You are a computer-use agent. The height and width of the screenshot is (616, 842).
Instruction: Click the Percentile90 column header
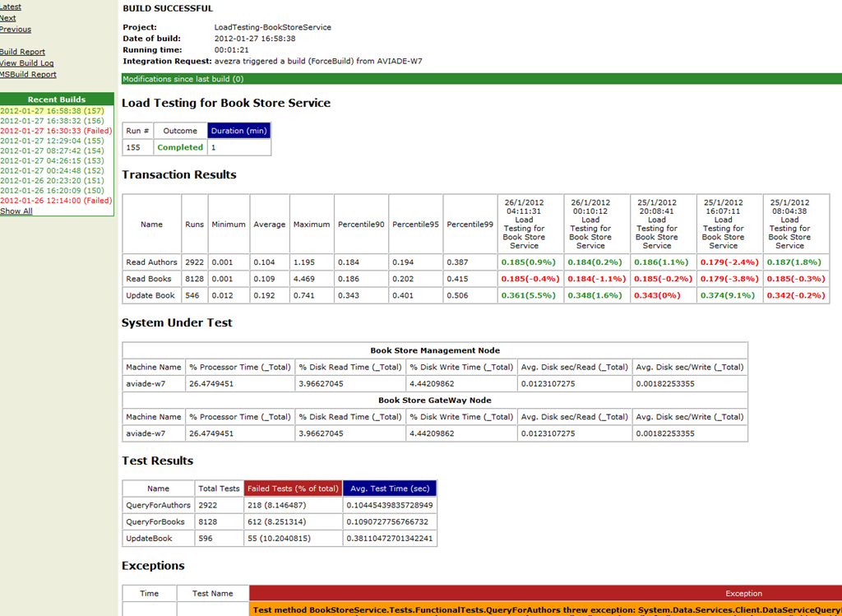[x=361, y=225]
